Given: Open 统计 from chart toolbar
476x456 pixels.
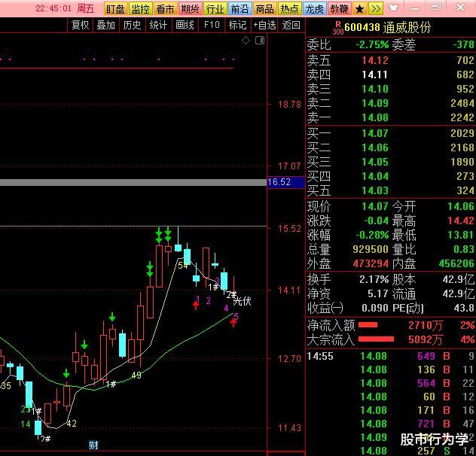Looking at the screenshot, I should pyautogui.click(x=158, y=25).
